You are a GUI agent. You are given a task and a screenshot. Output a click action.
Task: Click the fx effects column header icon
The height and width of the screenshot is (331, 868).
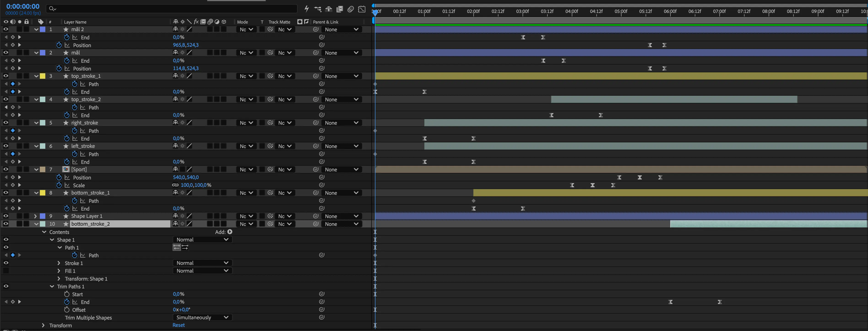(196, 22)
